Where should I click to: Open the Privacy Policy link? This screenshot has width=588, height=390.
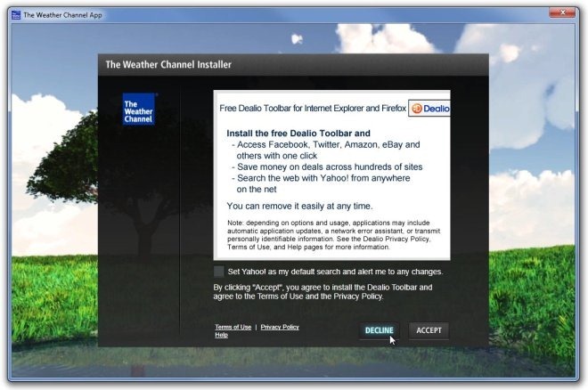tap(280, 327)
